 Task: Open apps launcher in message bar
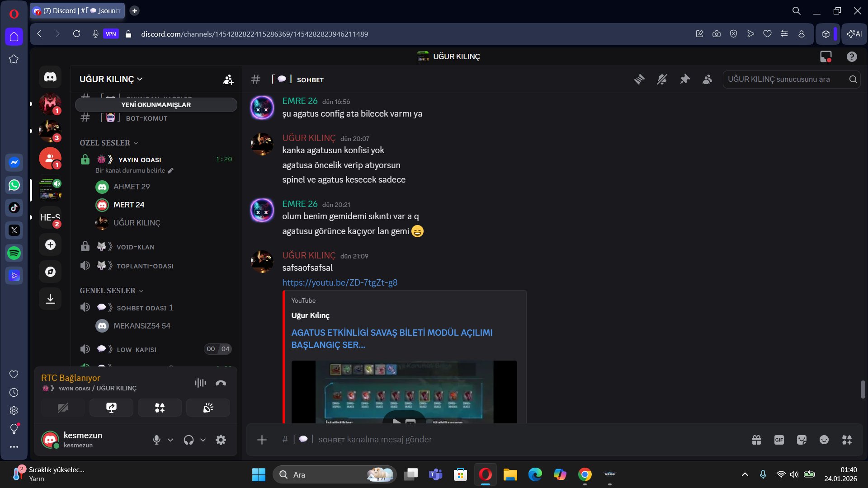pyautogui.click(x=847, y=440)
